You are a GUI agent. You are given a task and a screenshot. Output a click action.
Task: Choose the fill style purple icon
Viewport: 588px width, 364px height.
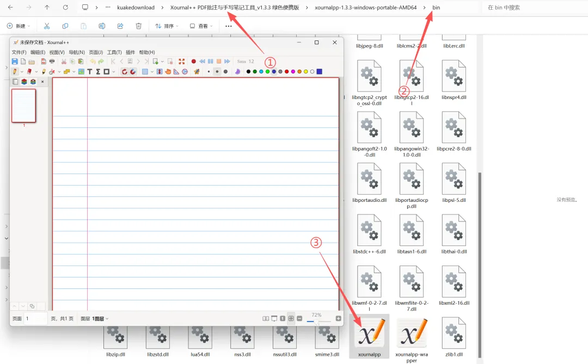point(237,71)
